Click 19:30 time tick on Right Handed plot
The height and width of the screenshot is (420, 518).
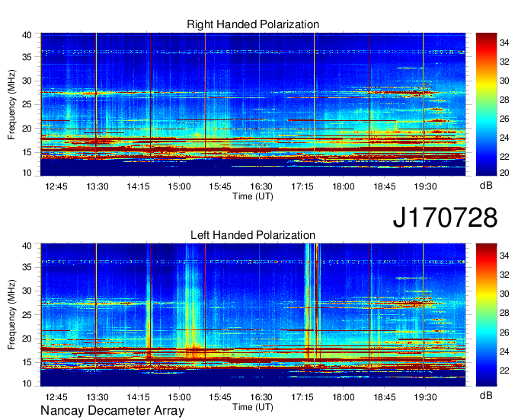(426, 186)
